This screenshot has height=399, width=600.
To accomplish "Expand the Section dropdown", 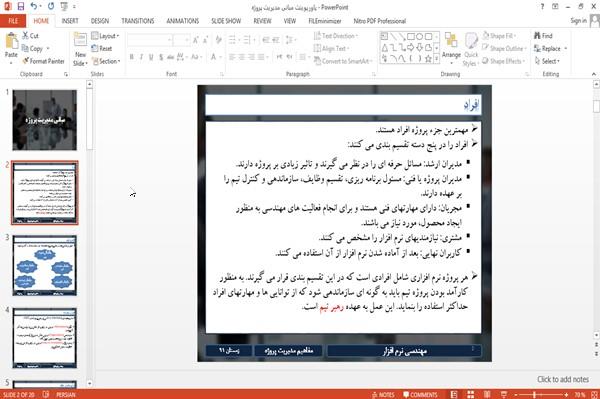I will click(x=106, y=61).
